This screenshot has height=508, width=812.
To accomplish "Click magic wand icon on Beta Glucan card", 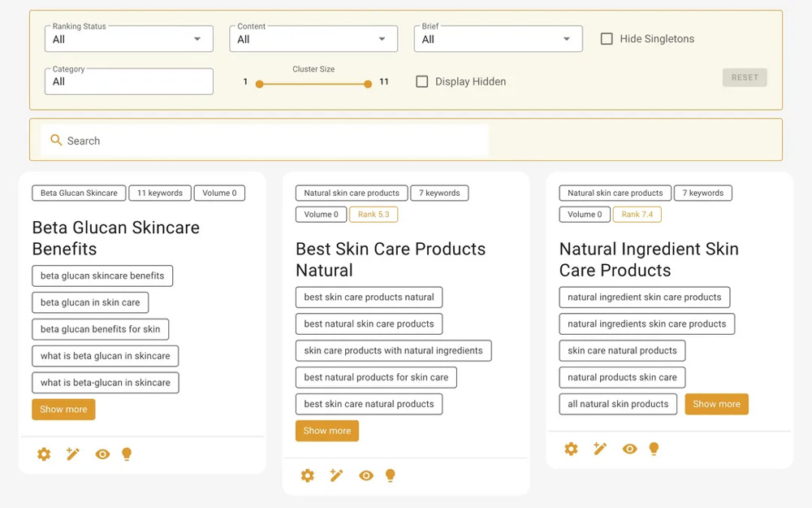I will [x=73, y=454].
